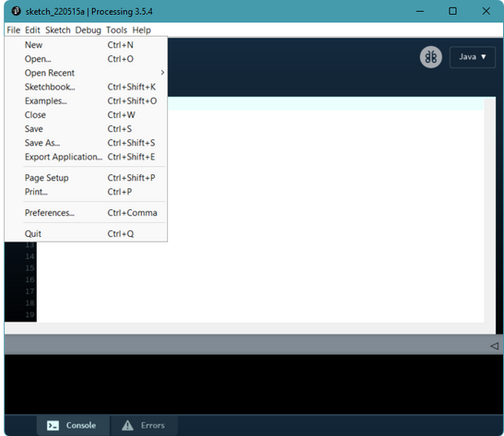
Task: Open the Examples... browser
Action: coord(86,101)
